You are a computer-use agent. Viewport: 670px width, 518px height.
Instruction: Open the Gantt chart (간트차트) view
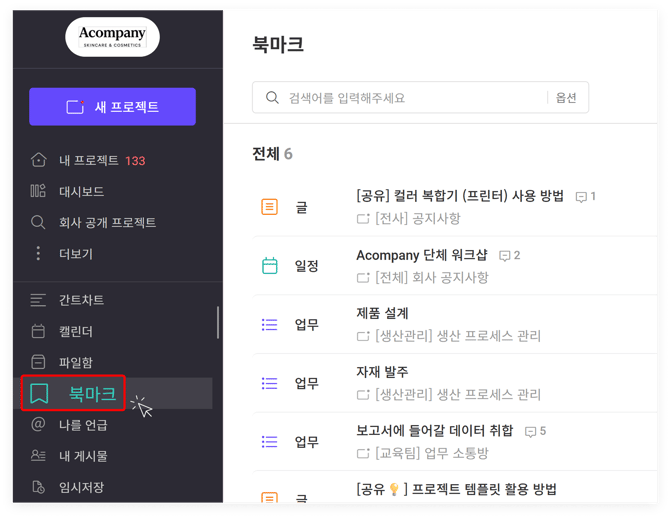pyautogui.click(x=81, y=300)
